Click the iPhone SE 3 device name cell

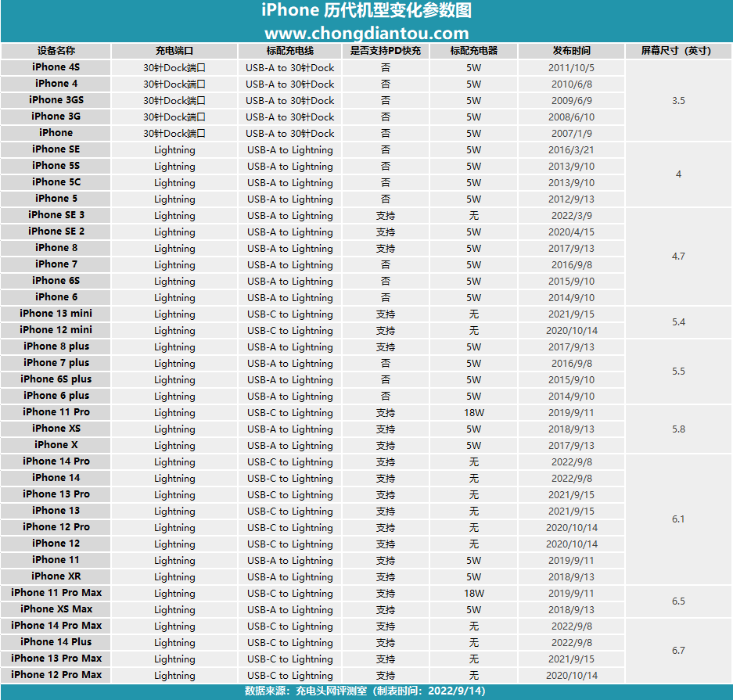[x=56, y=215]
